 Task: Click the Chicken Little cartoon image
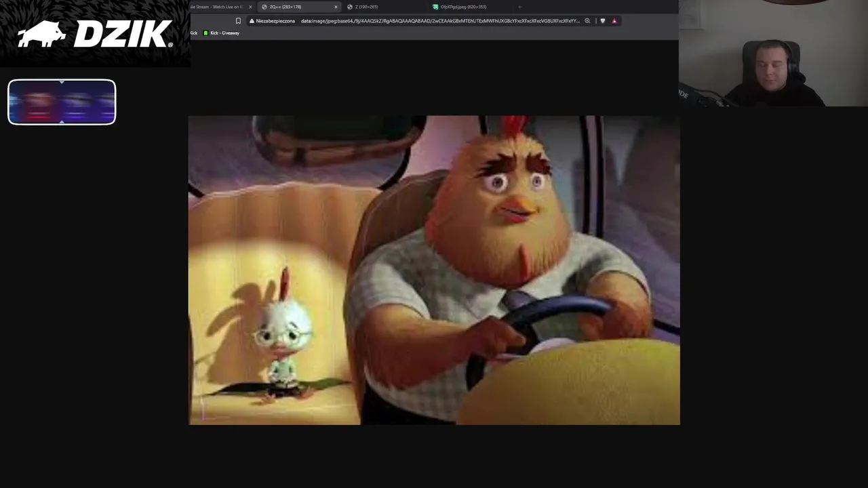(434, 270)
